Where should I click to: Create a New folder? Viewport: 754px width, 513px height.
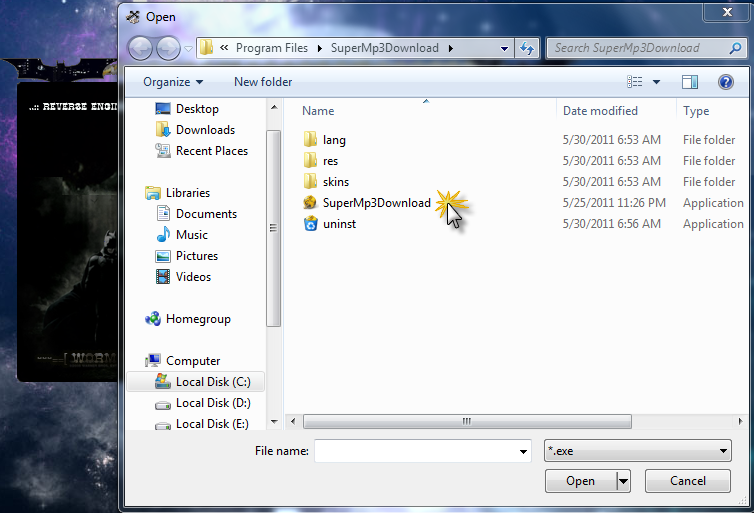point(263,82)
